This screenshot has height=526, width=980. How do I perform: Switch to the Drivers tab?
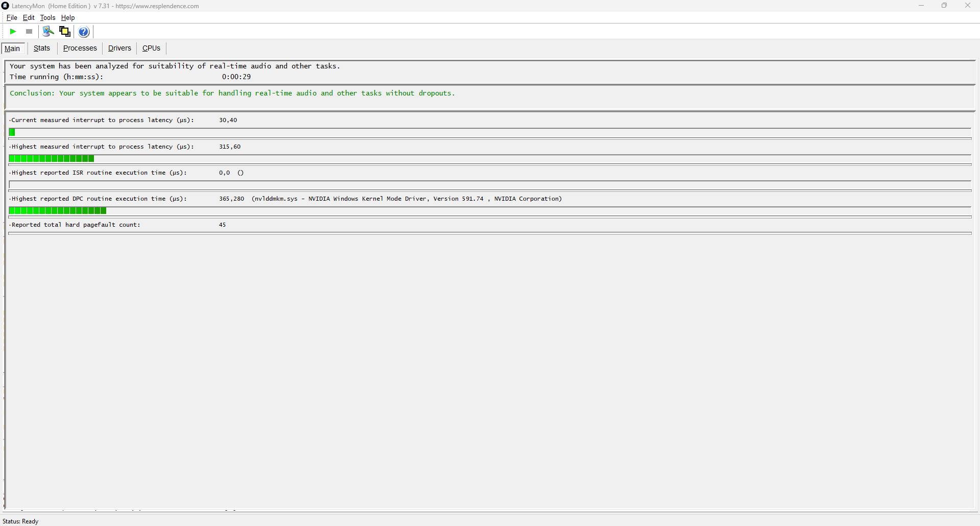click(x=119, y=48)
